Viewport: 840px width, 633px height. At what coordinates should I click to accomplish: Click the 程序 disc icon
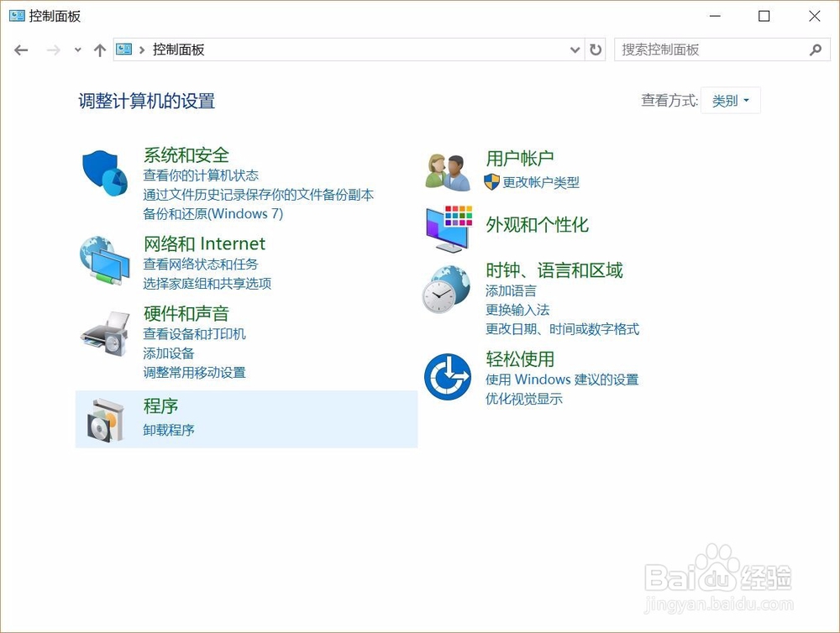103,419
